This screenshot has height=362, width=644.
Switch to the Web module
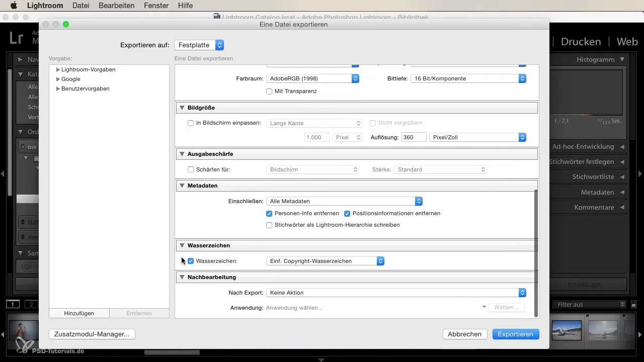[627, 42]
